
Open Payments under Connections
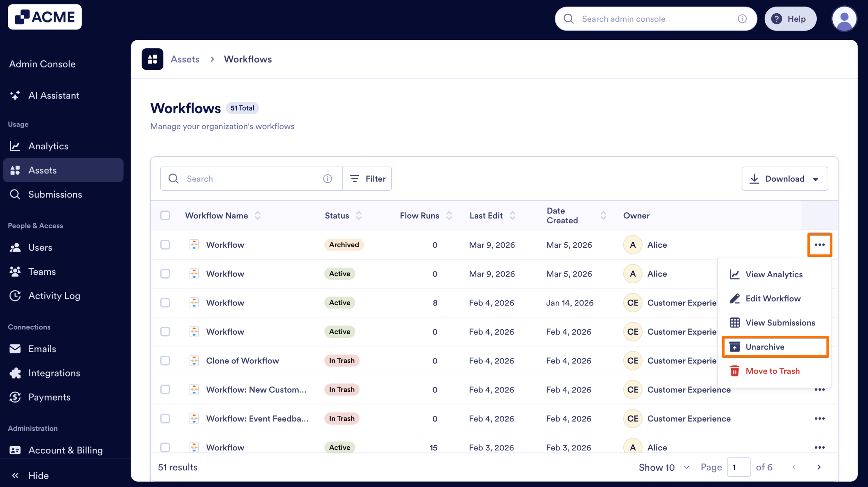(50, 397)
